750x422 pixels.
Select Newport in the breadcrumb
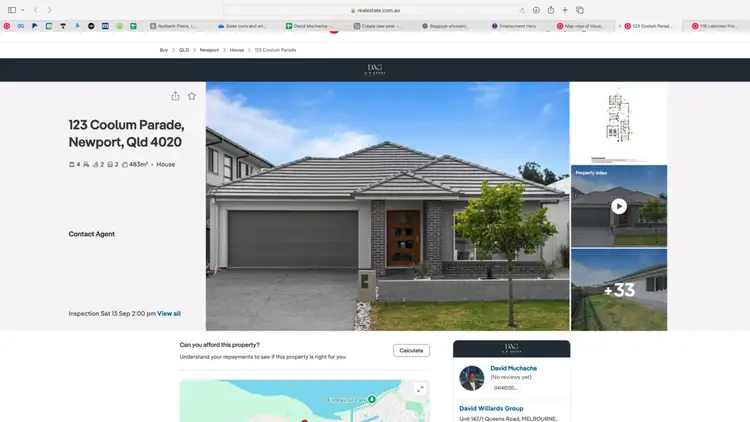coord(209,50)
